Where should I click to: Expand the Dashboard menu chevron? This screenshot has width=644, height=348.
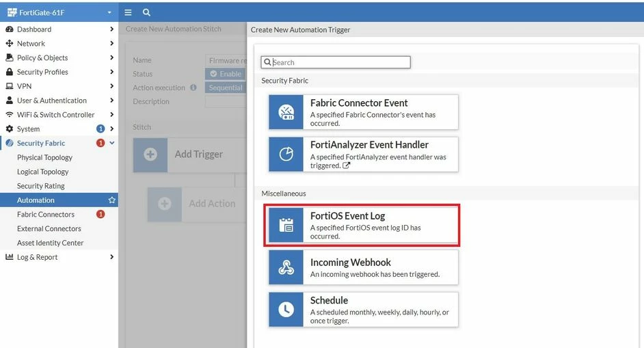(111, 29)
